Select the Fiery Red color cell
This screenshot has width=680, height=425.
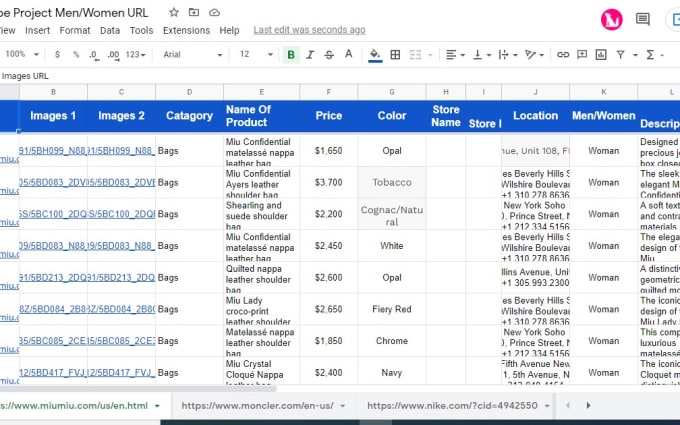pos(392,309)
